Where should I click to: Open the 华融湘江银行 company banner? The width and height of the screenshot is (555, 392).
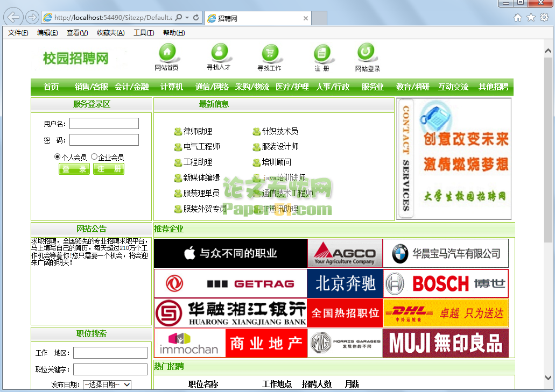coord(230,313)
